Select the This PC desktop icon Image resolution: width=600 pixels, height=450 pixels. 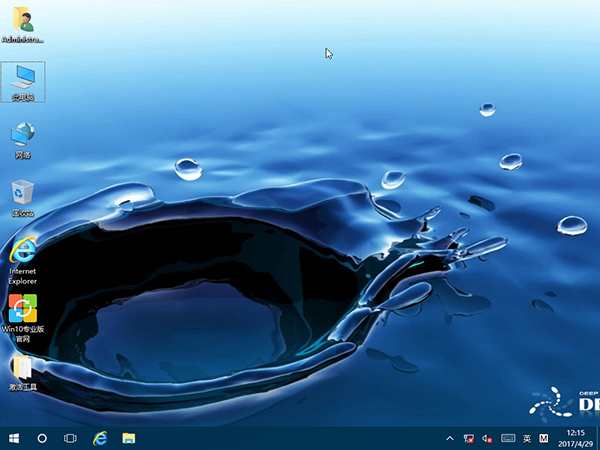click(x=22, y=78)
